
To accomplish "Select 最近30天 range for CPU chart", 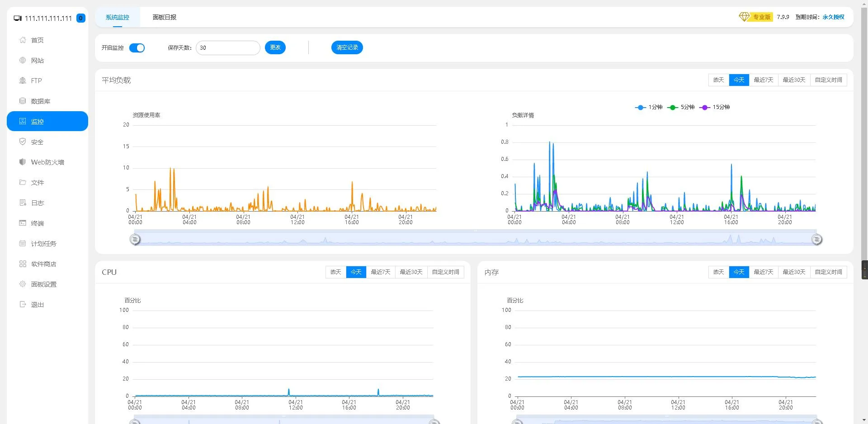I will tap(411, 272).
